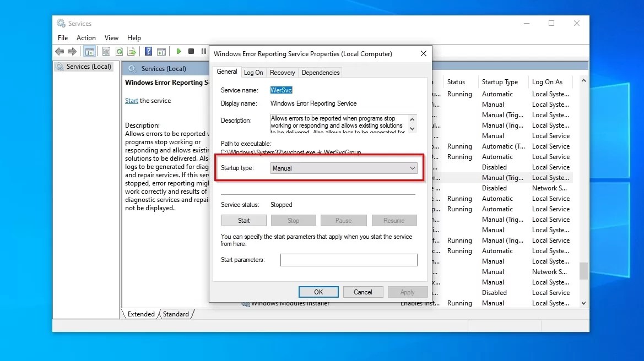644x361 pixels.
Task: Click the Export List toolbar icon
Action: [x=132, y=51]
